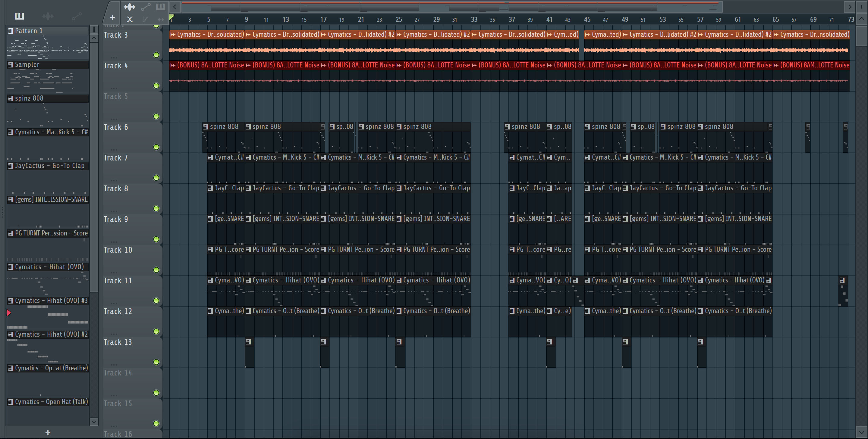This screenshot has width=868, height=439.
Task: Open clip menu of first ge..SNARE clip
Action: click(x=211, y=219)
